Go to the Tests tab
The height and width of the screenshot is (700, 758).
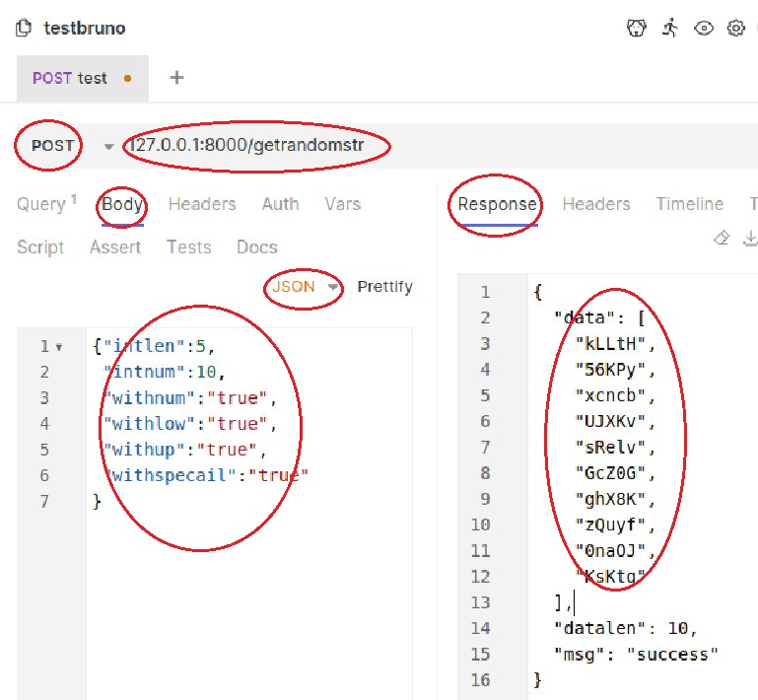tap(188, 247)
